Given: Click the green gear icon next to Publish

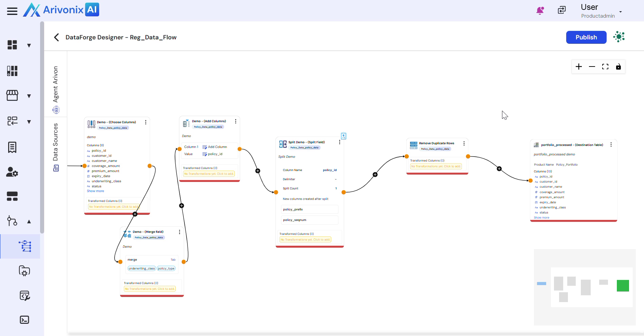Looking at the screenshot, I should coord(619,37).
